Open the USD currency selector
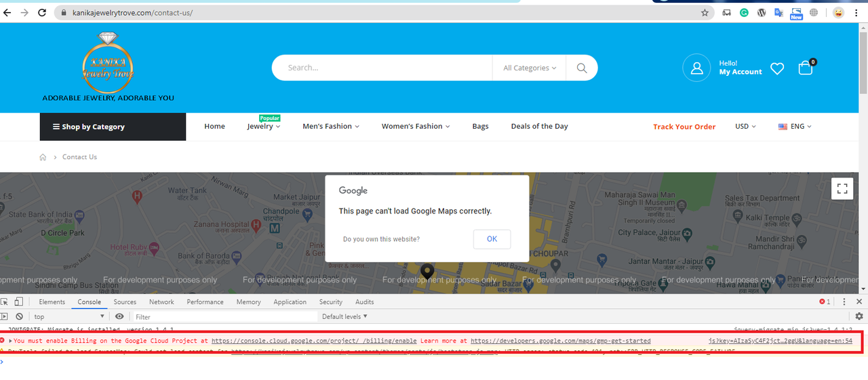 745,126
